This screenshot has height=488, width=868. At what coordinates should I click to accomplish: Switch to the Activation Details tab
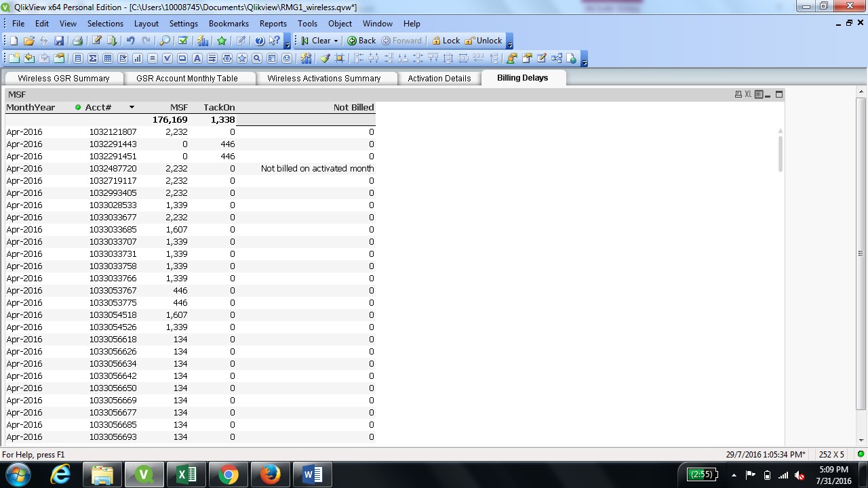[439, 78]
